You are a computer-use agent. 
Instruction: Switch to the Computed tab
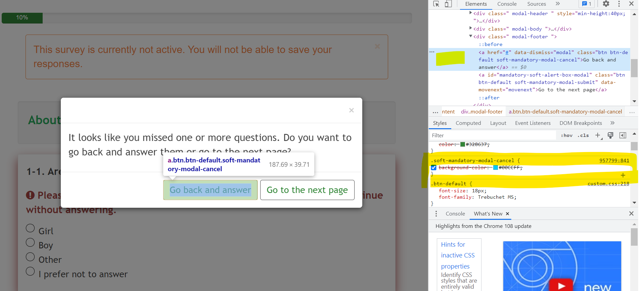(x=468, y=123)
